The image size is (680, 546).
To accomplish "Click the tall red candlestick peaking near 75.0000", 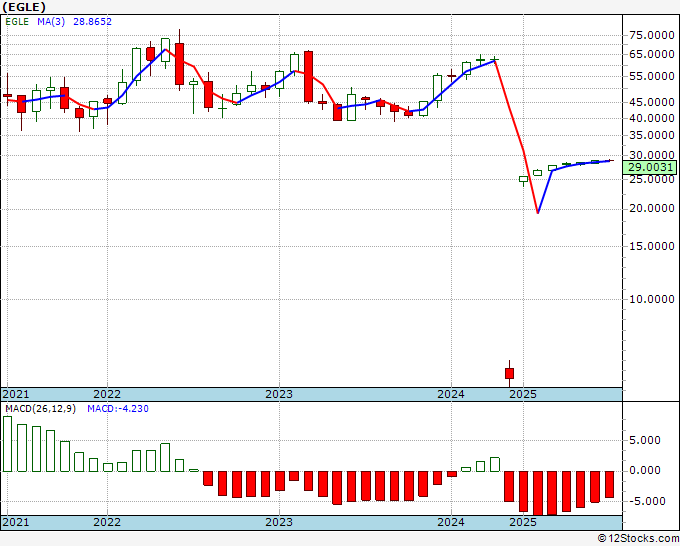I will (179, 63).
